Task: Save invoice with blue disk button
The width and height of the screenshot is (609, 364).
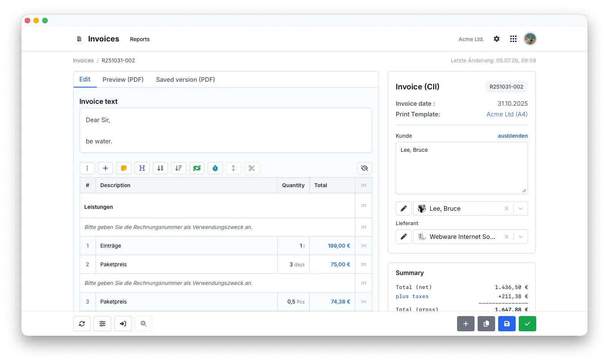Action: [507, 324]
